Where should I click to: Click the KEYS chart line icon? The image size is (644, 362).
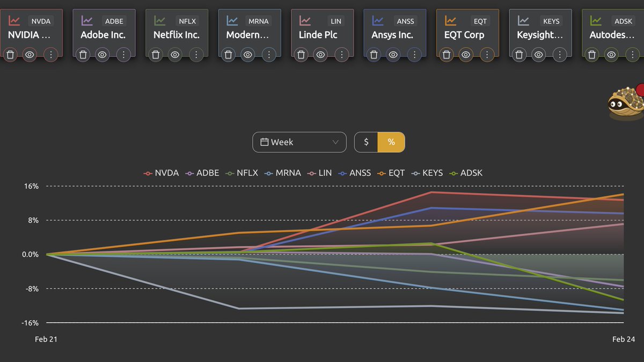[523, 21]
